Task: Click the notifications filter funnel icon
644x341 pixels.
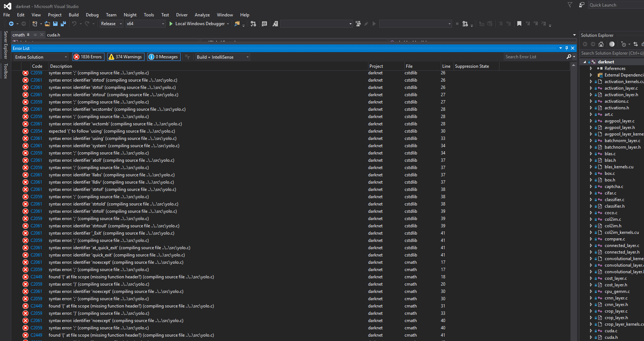Action: 570,5
